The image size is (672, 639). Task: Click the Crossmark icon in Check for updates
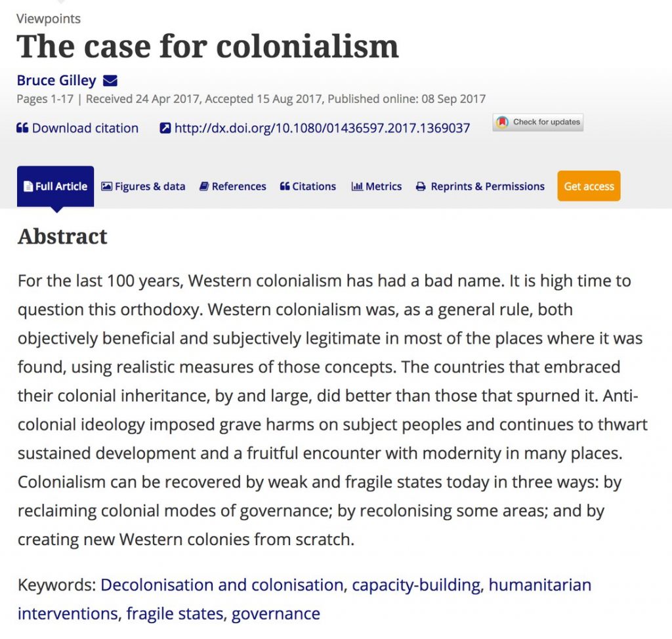(502, 122)
